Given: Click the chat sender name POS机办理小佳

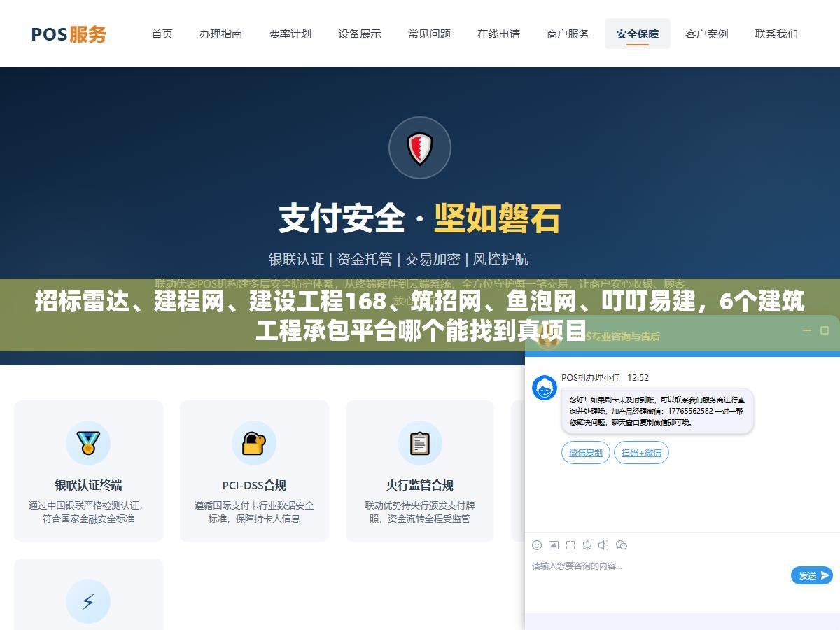Looking at the screenshot, I should tap(591, 378).
